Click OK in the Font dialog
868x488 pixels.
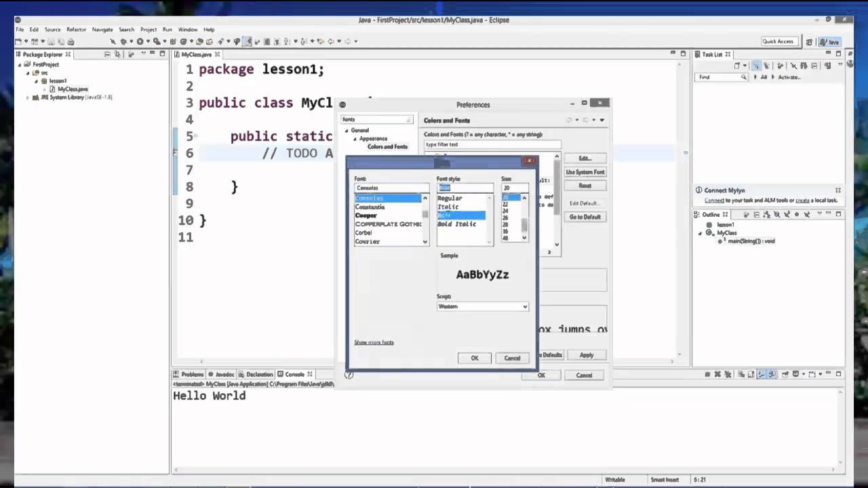475,358
